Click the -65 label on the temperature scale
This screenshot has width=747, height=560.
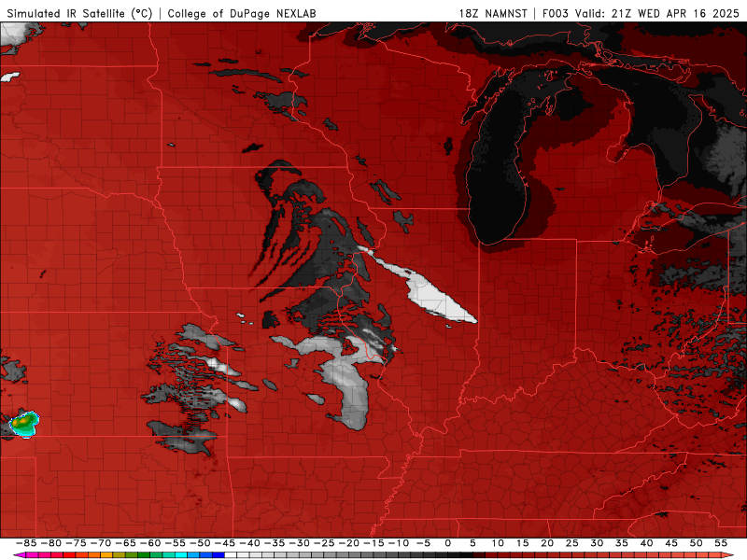pyautogui.click(x=126, y=543)
